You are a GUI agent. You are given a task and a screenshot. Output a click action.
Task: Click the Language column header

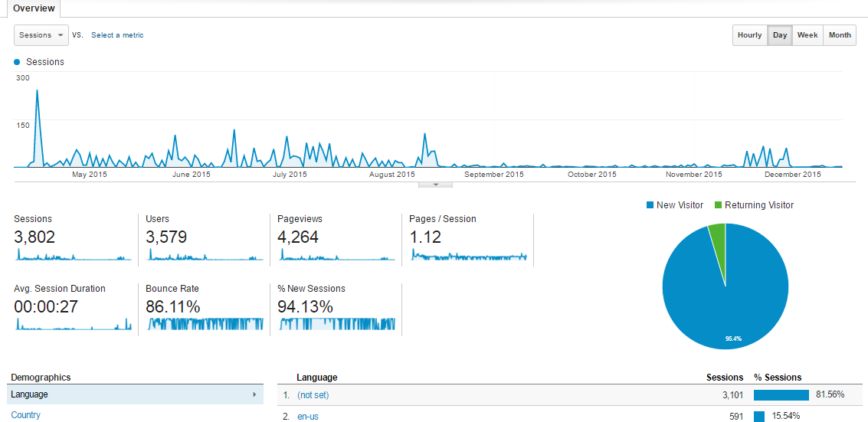(317, 378)
